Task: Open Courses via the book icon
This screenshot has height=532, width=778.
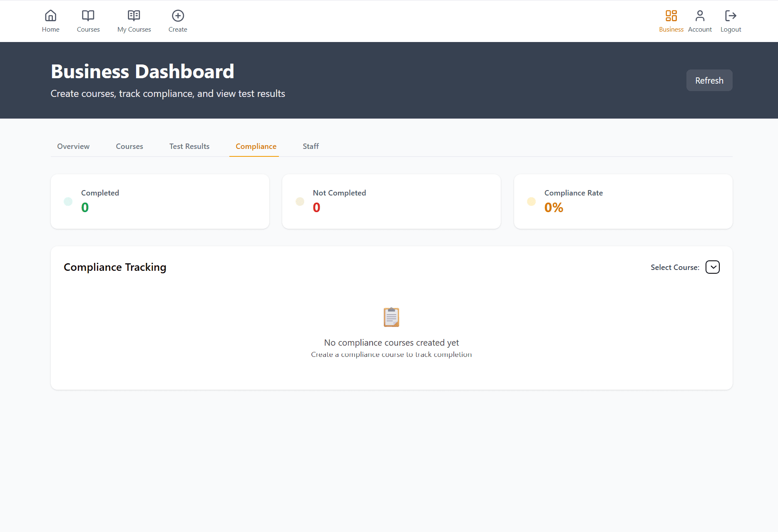Action: tap(88, 16)
